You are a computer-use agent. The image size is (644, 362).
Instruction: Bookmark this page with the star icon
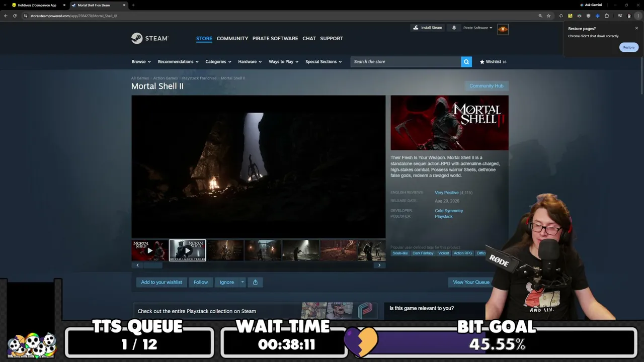(549, 16)
